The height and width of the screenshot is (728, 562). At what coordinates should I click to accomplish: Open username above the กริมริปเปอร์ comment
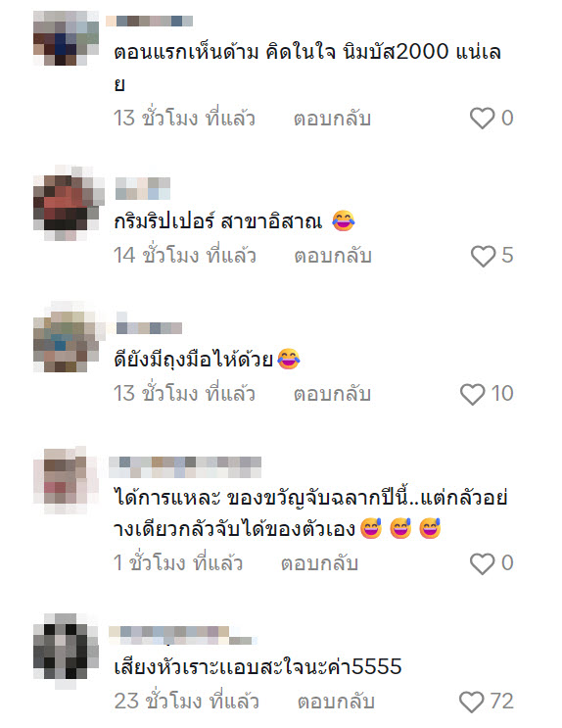click(143, 188)
